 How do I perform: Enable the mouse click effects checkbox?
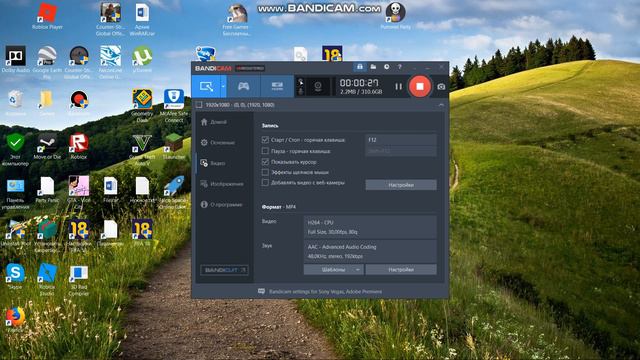tap(265, 172)
